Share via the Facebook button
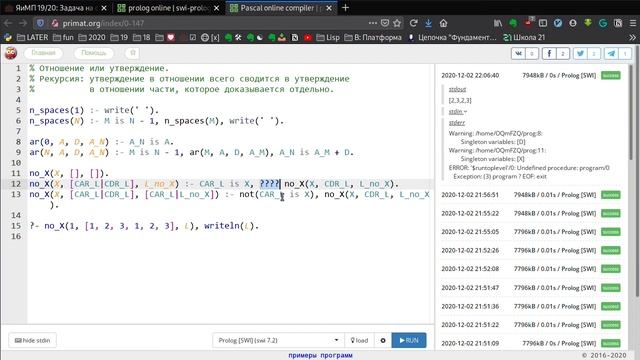 coord(556,53)
